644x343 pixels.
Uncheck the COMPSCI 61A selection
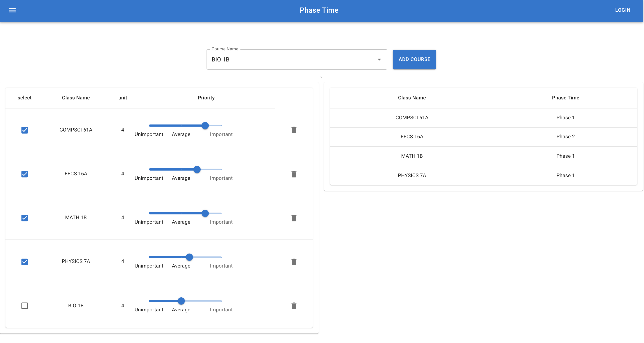pos(24,130)
